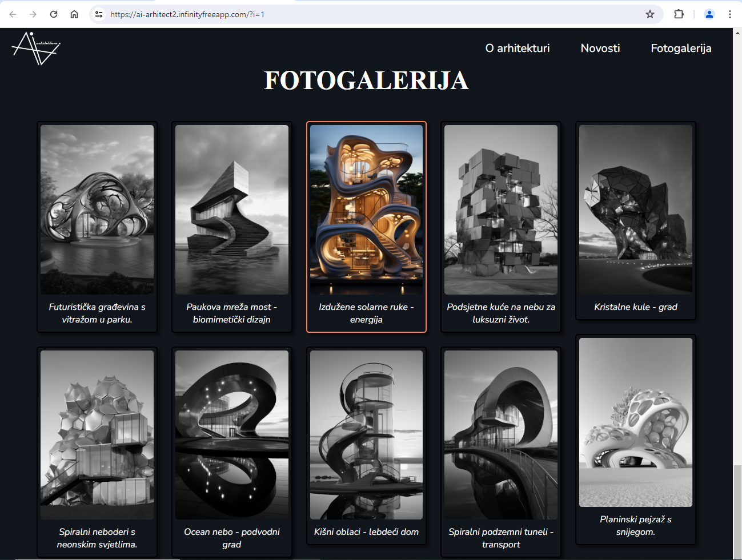Open the browser extensions puzzle icon
Screen dimensions: 742x560
pos(679,14)
